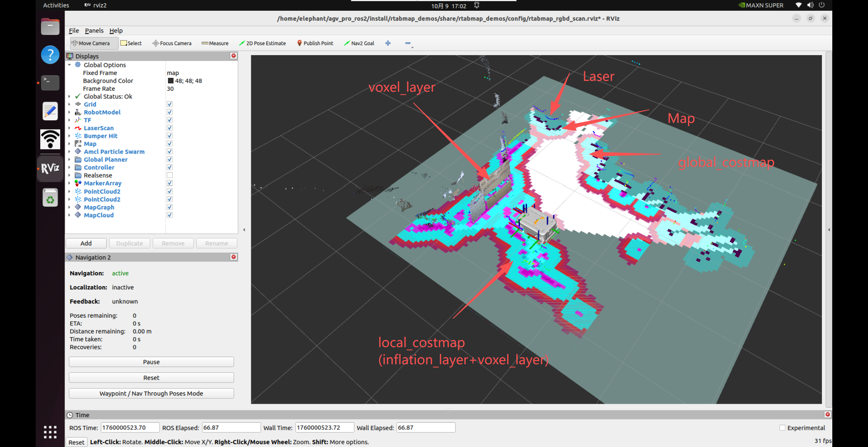This screenshot has height=447, width=868.
Task: Collapse the Global Options section
Action: [x=69, y=65]
